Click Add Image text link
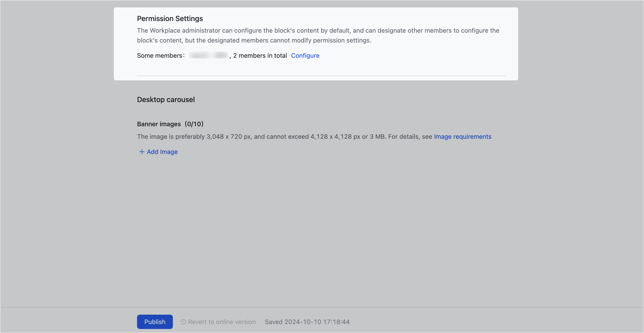The image size is (644, 333). point(162,152)
